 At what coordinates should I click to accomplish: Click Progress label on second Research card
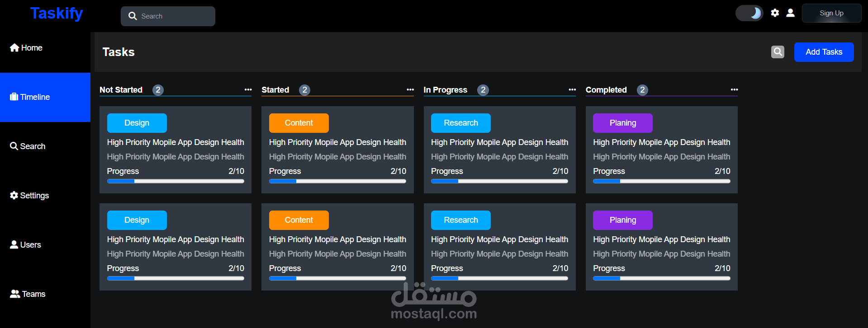point(447,268)
